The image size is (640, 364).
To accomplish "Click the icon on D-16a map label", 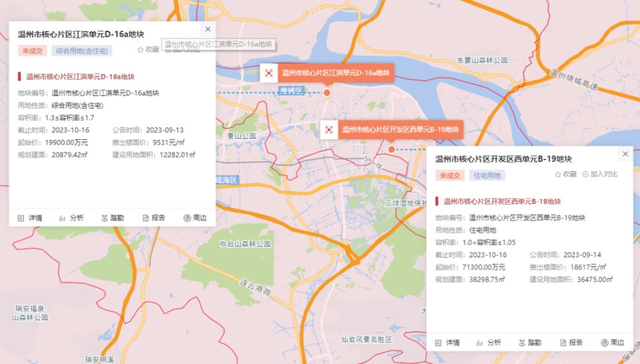I will (269, 73).
